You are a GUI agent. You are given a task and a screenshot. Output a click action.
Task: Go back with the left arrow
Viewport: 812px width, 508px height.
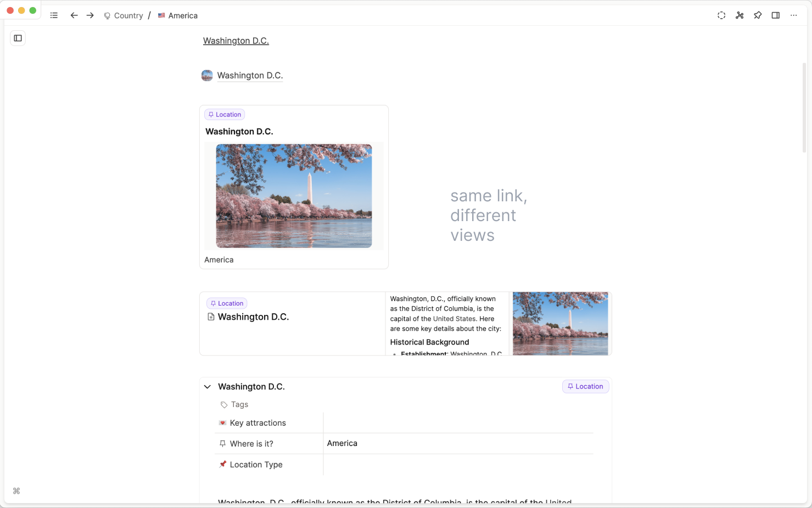(74, 15)
